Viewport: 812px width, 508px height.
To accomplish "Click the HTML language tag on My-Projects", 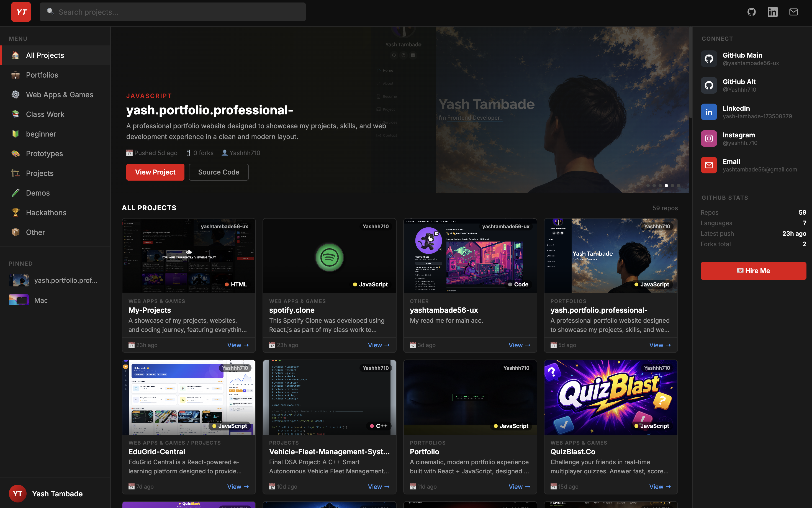I will [x=236, y=284].
